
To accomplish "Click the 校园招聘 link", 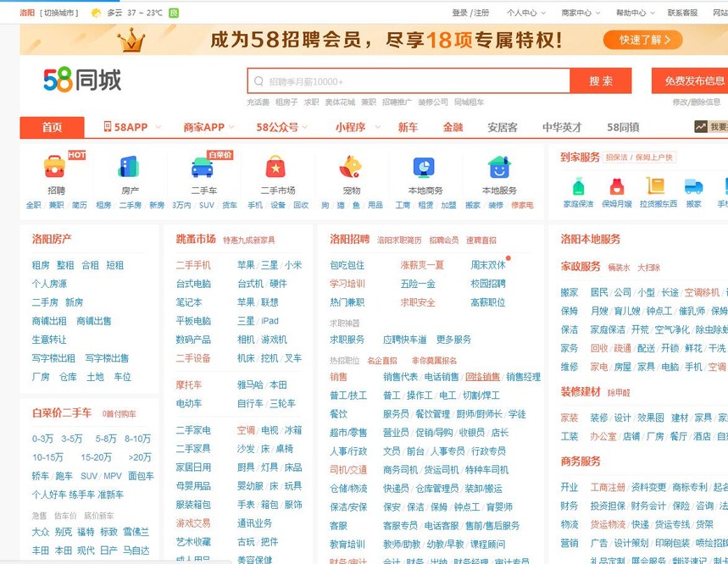I will click(488, 284).
